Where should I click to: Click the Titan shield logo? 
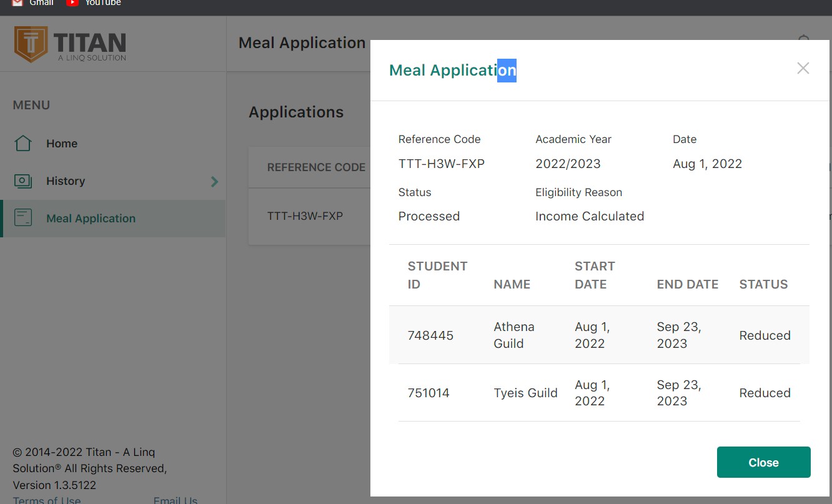[31, 44]
